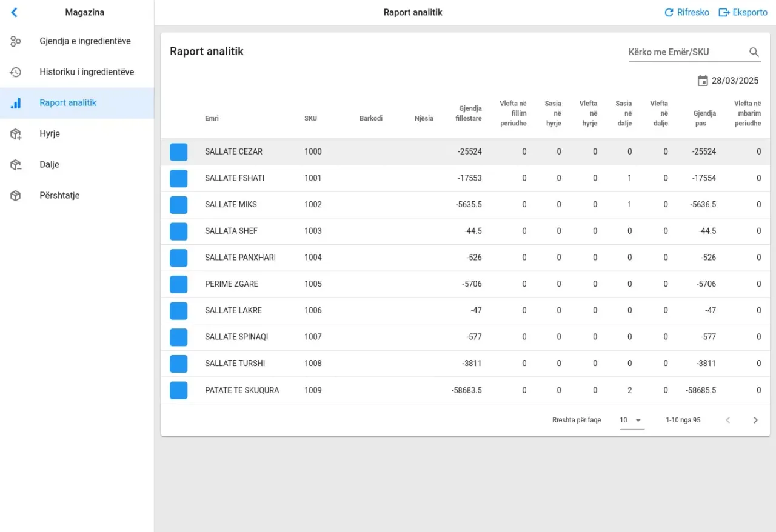Screen dimensions: 776x532
Task: Open Gjendja e ingredientëve menu item
Action: click(x=77, y=41)
